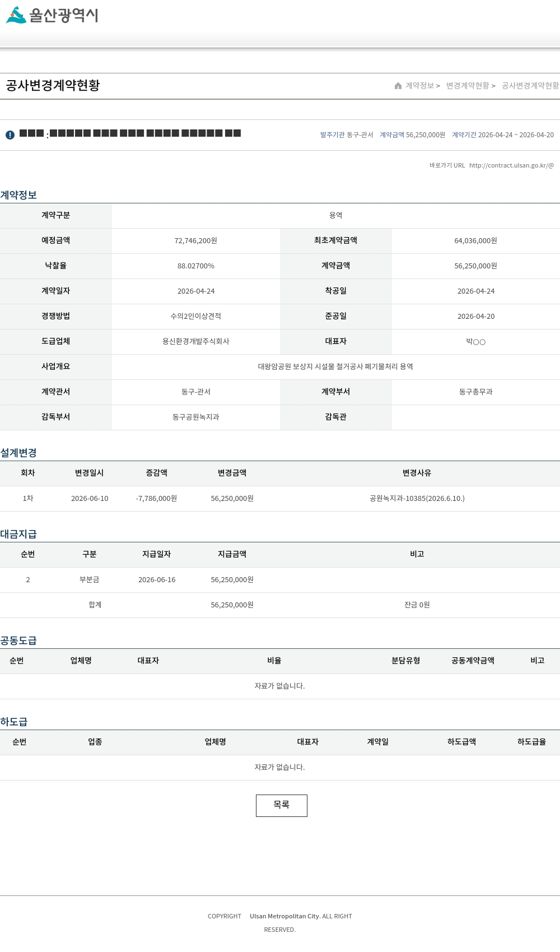Image resolution: width=560 pixels, height=952 pixels.
Task: Click the 도급업체 value 용신환경개발주식회사
Action: 196,341
